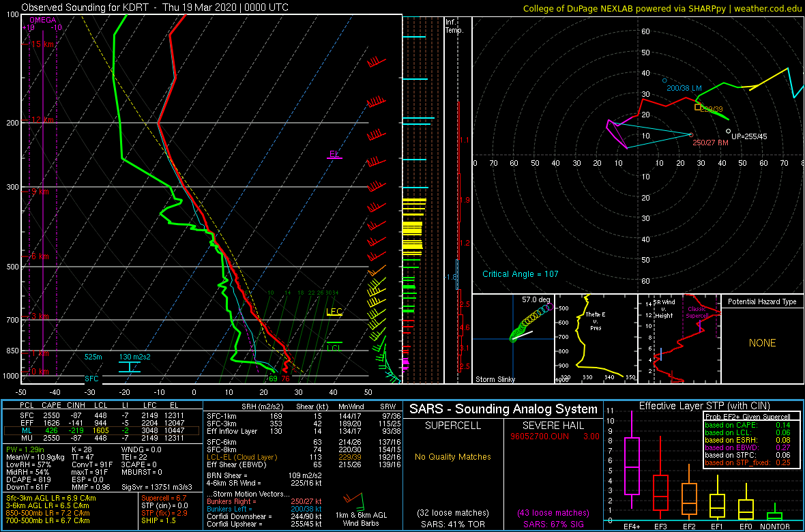Viewport: 805px width, 532px height.
Task: Click the surface temperature value 76
Action: [285, 379]
